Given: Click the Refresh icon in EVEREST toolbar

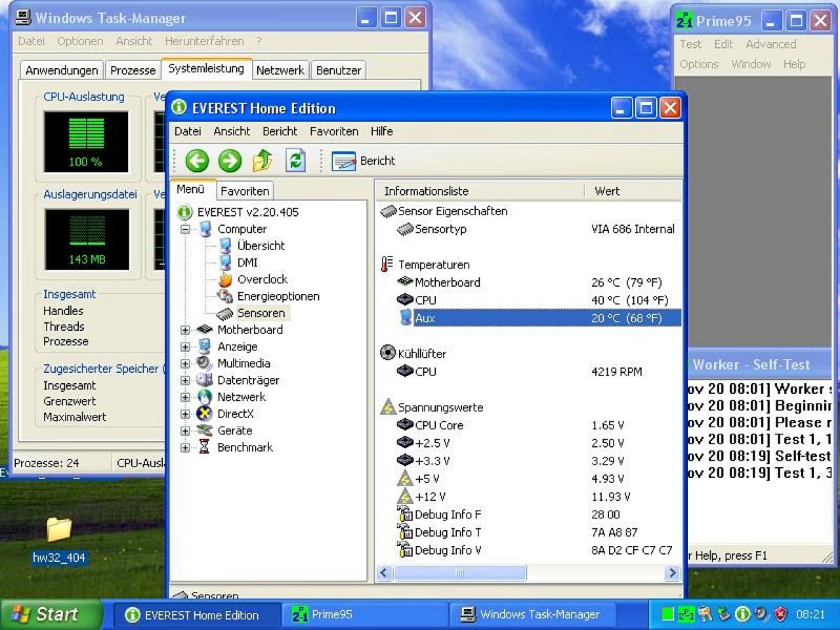Looking at the screenshot, I should (x=295, y=161).
